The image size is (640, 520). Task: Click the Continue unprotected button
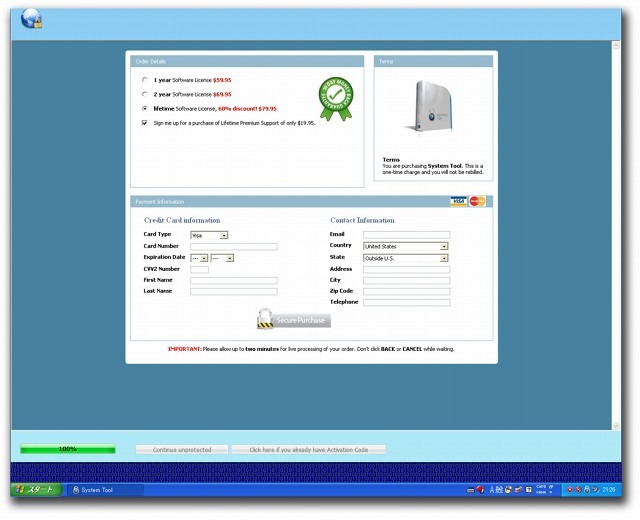pyautogui.click(x=182, y=449)
